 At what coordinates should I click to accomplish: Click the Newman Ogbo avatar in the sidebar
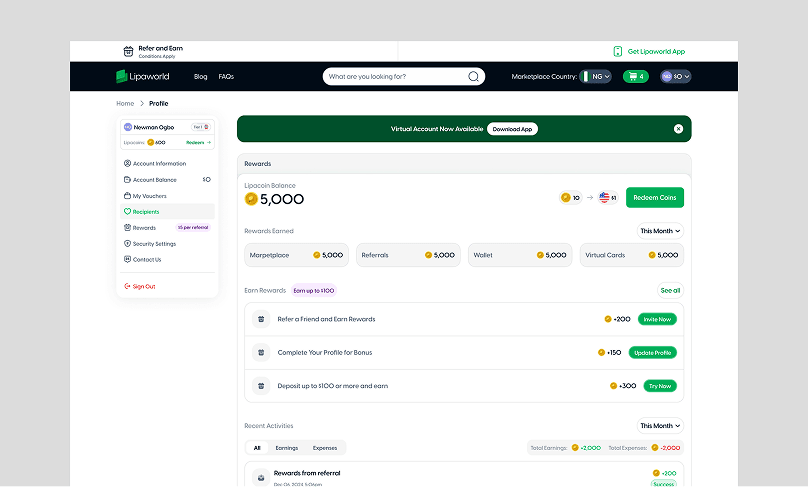[128, 127]
